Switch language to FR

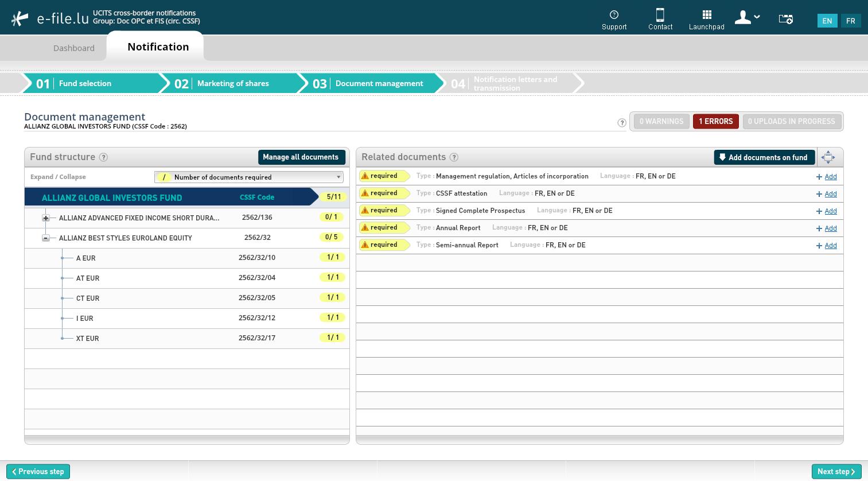click(x=851, y=21)
